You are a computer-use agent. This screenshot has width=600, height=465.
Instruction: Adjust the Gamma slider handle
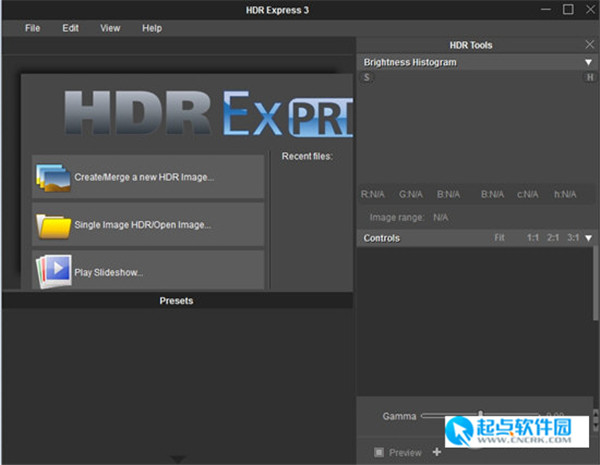[480, 414]
